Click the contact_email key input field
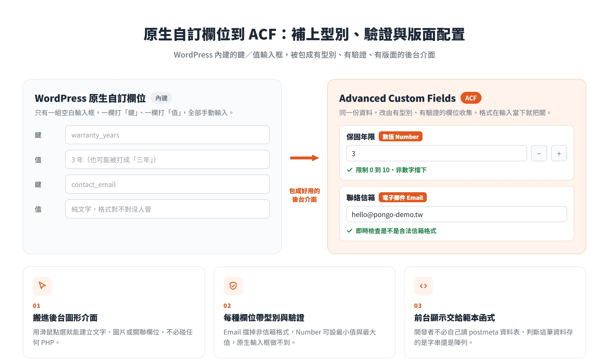Image resolution: width=609 pixels, height=364 pixels. (167, 184)
